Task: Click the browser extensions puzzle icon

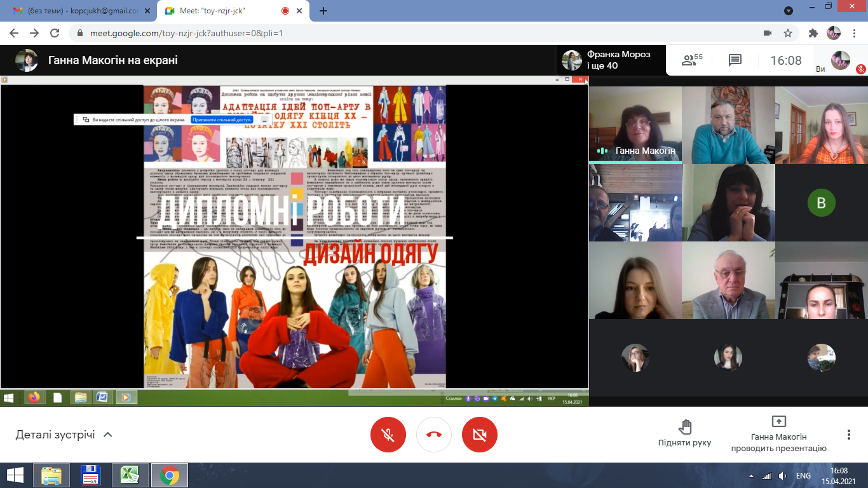Action: (813, 33)
